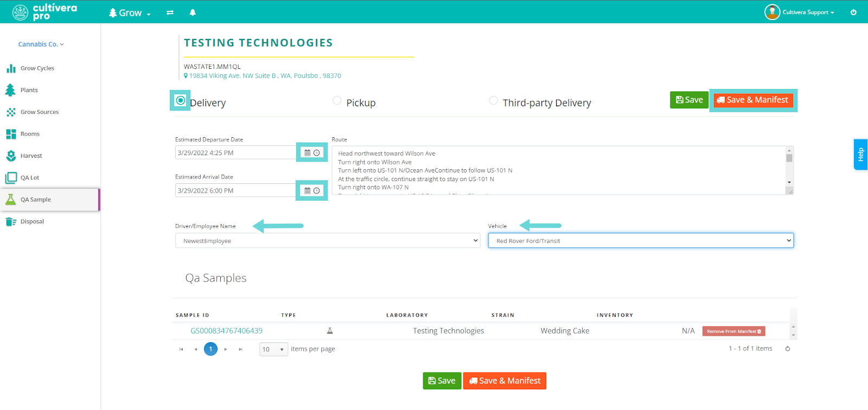Go to last page of samples

pos(240,349)
